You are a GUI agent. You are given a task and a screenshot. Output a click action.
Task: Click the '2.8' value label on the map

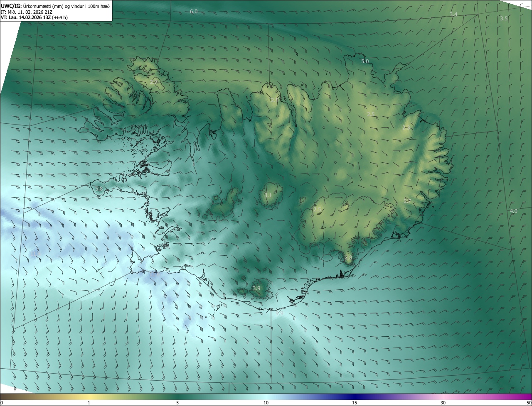click(x=348, y=258)
